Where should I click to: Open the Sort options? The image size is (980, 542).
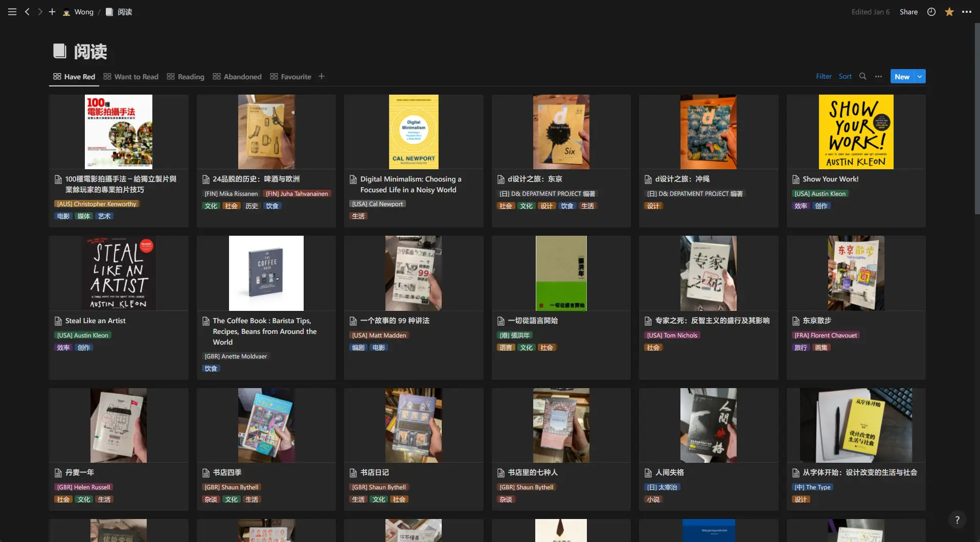tap(845, 76)
